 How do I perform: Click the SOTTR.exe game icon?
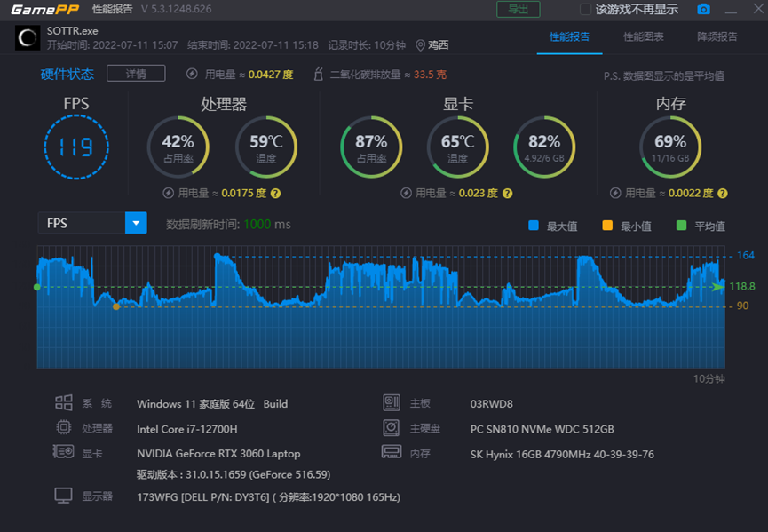[x=28, y=37]
